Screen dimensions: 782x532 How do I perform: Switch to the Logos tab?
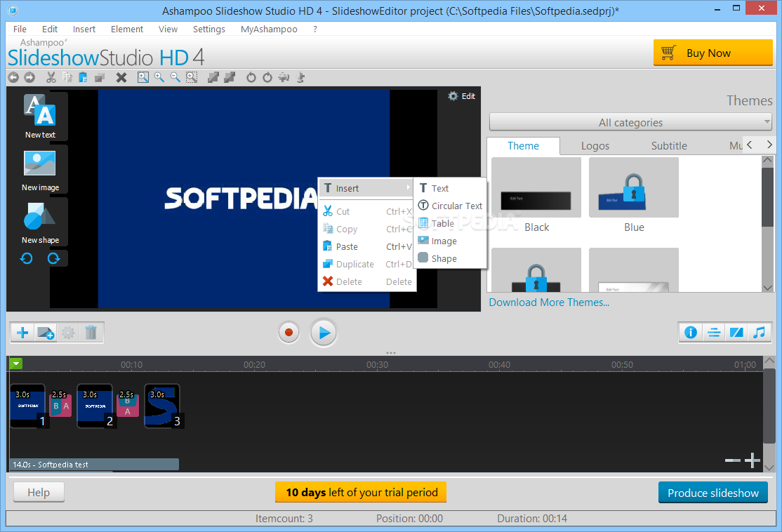coord(595,145)
